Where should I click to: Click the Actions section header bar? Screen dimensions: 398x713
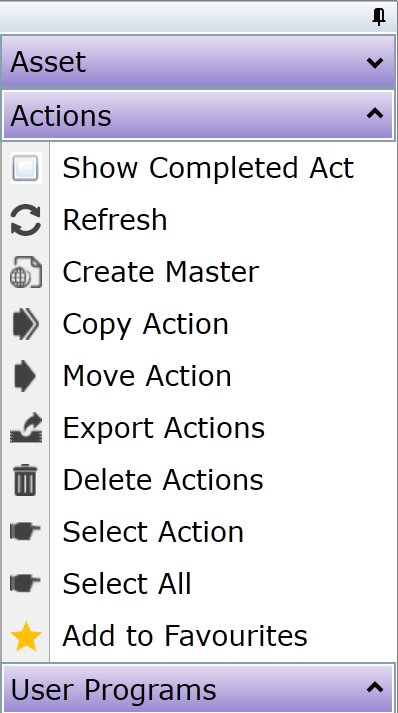(x=198, y=115)
